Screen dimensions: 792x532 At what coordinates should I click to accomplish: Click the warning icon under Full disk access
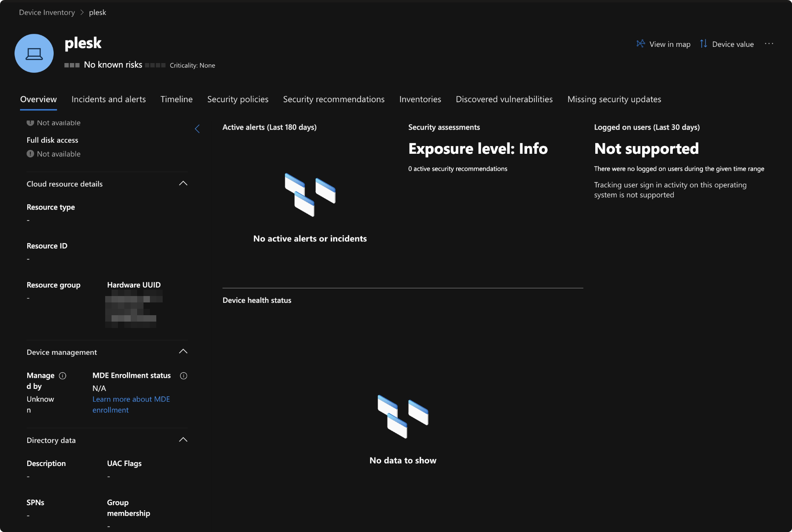(30, 154)
